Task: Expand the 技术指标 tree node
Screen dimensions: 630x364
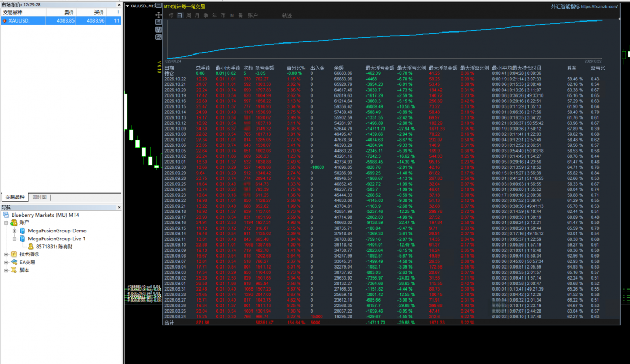Action: tap(6, 254)
